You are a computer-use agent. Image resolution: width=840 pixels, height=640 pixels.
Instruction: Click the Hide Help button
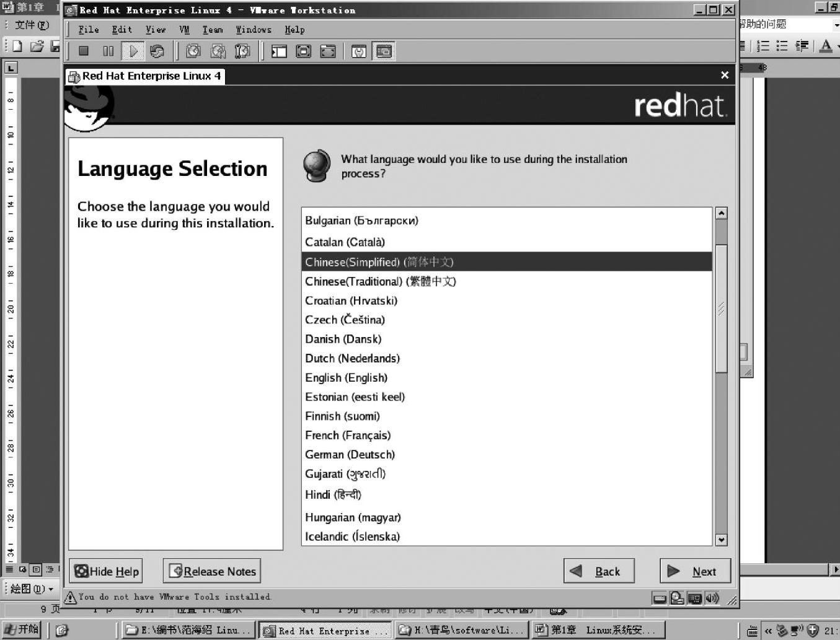pyautogui.click(x=106, y=571)
